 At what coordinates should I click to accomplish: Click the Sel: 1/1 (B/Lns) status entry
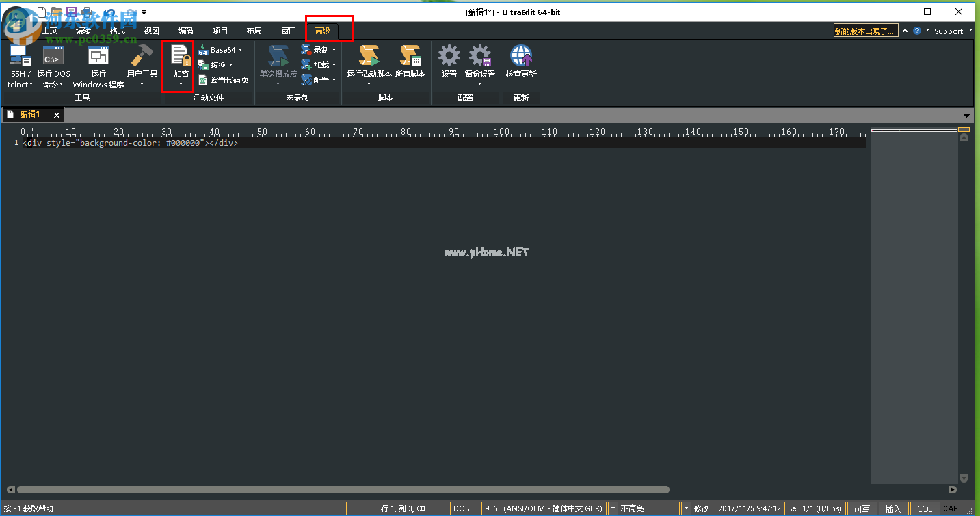pyautogui.click(x=815, y=508)
